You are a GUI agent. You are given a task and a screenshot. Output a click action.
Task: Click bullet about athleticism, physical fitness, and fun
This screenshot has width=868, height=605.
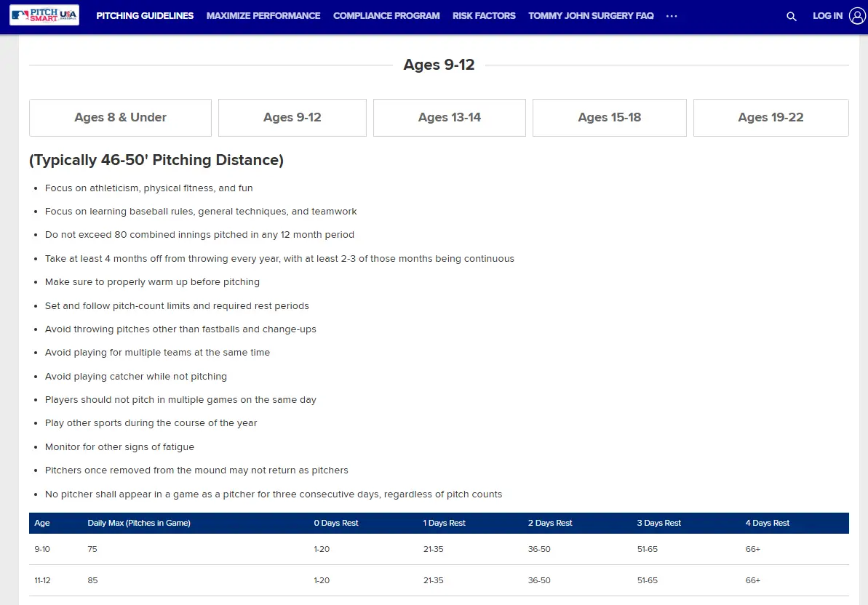149,188
